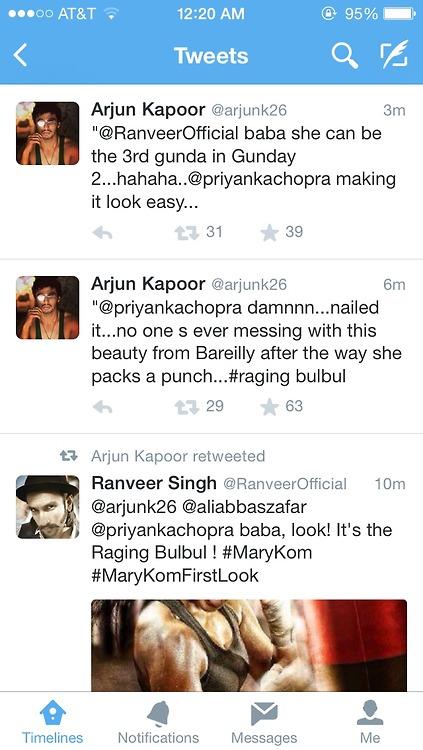Favorite the tweet with 63 stars
Screen dimensions: 423x750
pyautogui.click(x=269, y=407)
